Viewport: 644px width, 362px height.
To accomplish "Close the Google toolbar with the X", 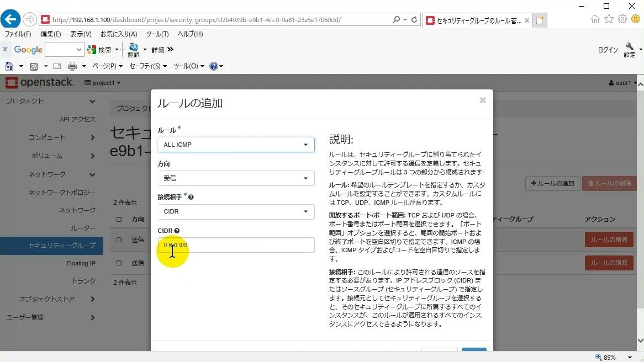I will tap(6, 49).
